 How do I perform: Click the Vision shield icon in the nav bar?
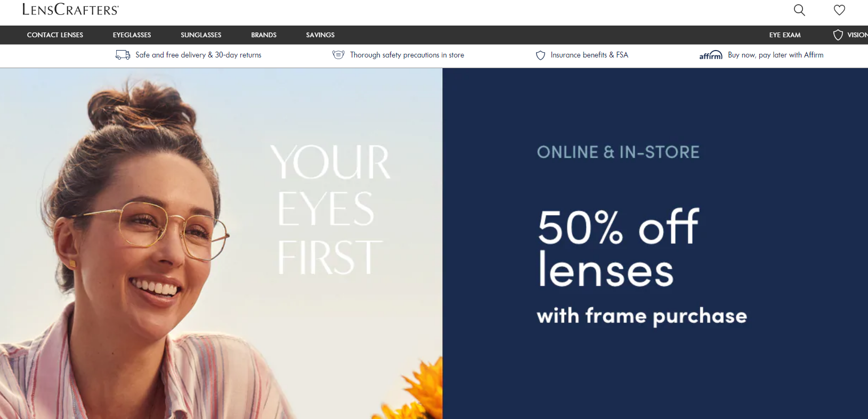pos(838,35)
